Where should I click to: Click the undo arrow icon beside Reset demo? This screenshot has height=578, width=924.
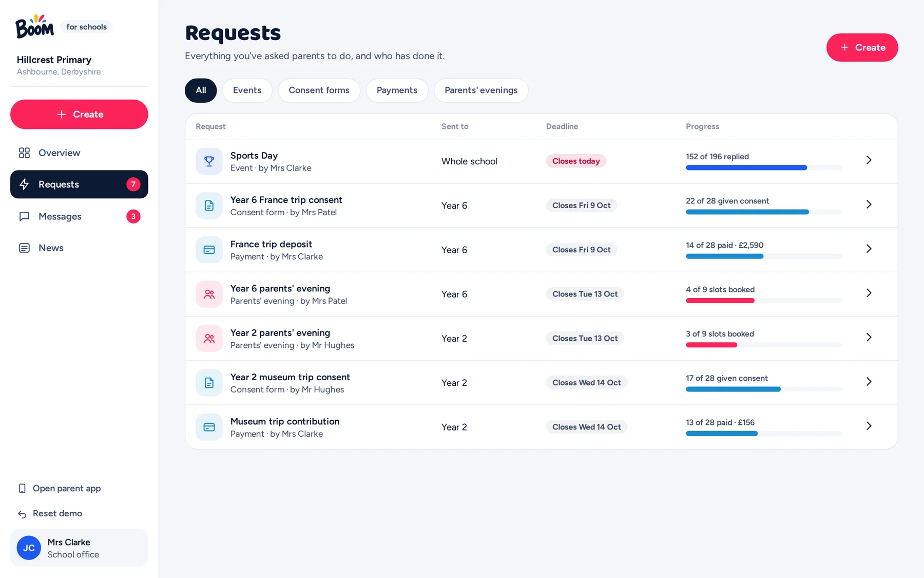22,514
